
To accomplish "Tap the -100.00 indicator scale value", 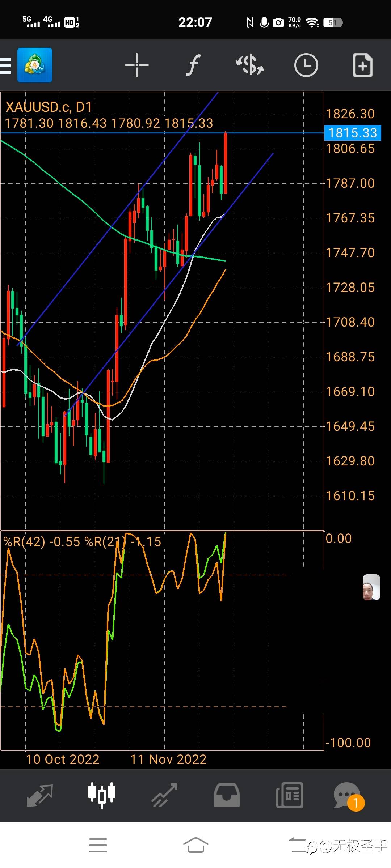I will point(348,743).
